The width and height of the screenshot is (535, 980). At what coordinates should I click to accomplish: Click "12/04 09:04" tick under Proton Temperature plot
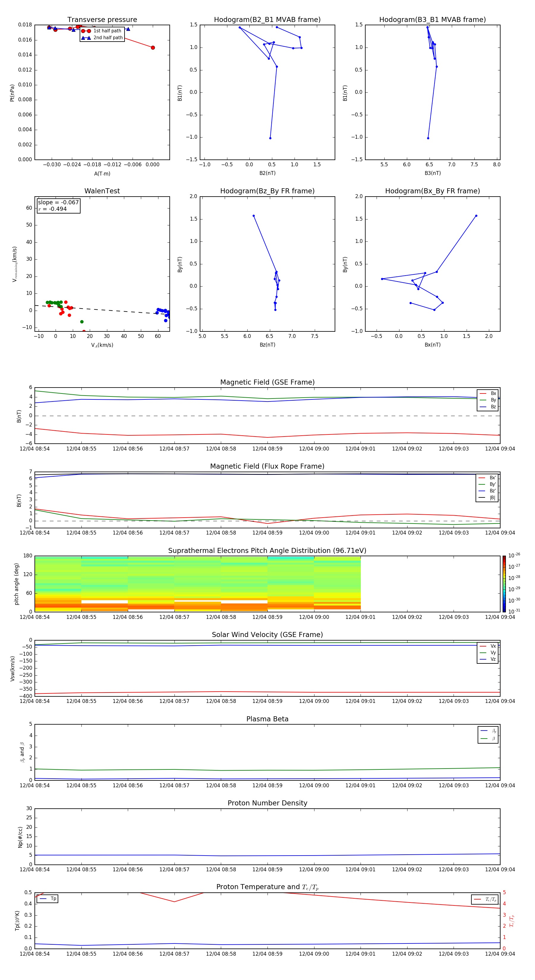click(500, 954)
